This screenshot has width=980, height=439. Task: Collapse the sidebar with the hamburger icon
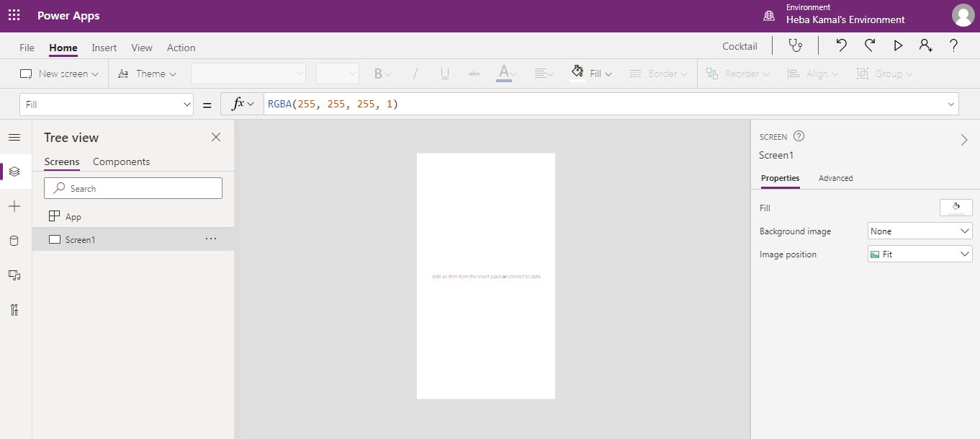click(x=14, y=137)
